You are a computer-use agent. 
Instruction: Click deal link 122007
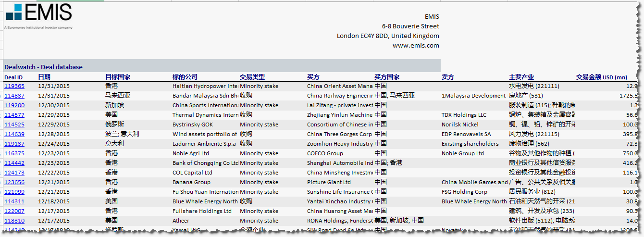14,211
